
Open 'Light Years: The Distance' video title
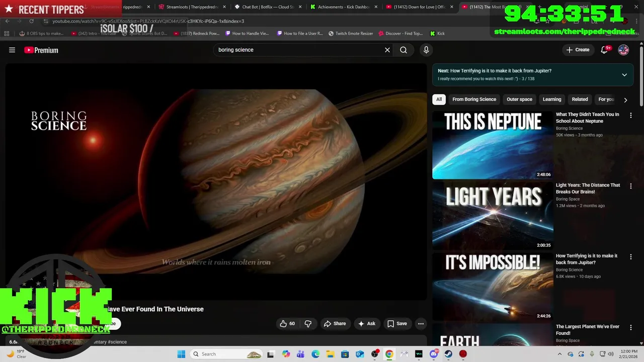(588, 189)
